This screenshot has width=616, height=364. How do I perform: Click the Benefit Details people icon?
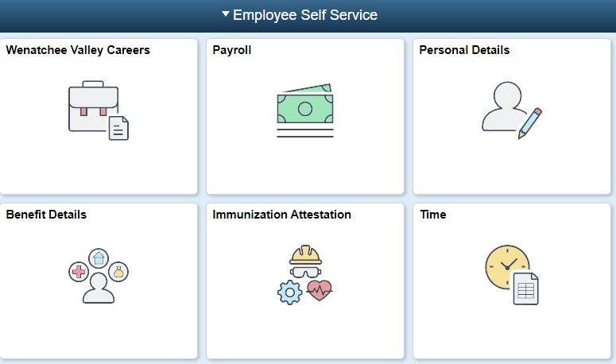pyautogui.click(x=99, y=287)
